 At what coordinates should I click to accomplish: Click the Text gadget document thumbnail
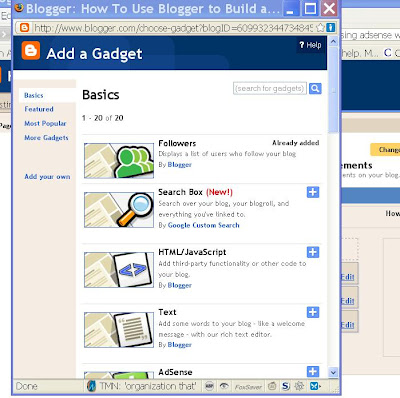click(119, 330)
